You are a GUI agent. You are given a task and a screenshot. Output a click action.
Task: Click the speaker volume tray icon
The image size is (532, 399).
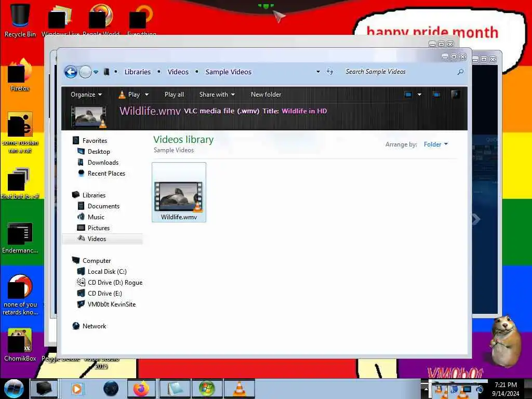pos(480,389)
